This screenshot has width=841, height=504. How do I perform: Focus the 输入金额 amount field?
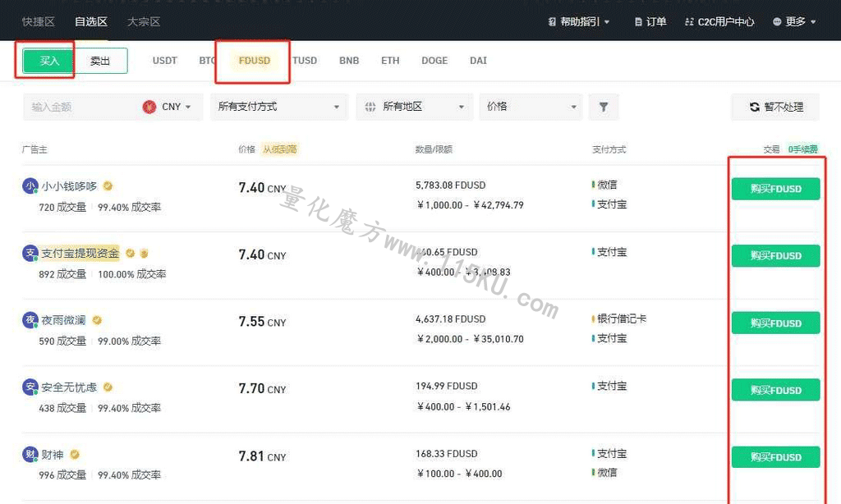(80, 107)
